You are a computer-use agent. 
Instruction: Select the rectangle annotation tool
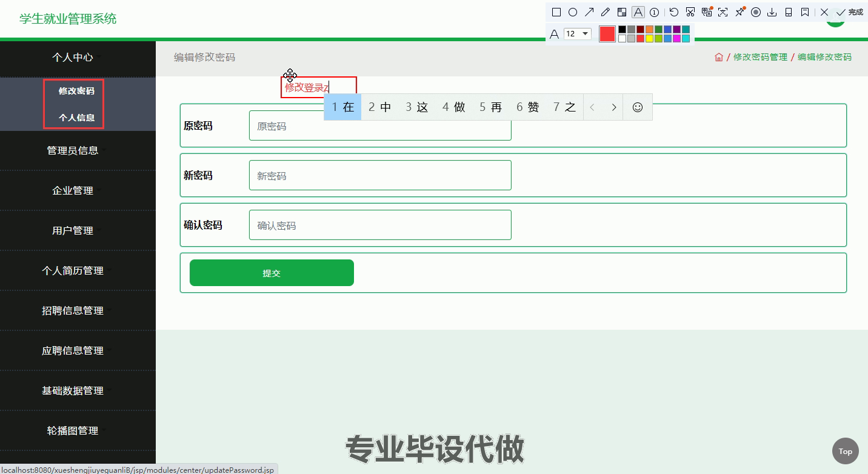click(x=556, y=12)
